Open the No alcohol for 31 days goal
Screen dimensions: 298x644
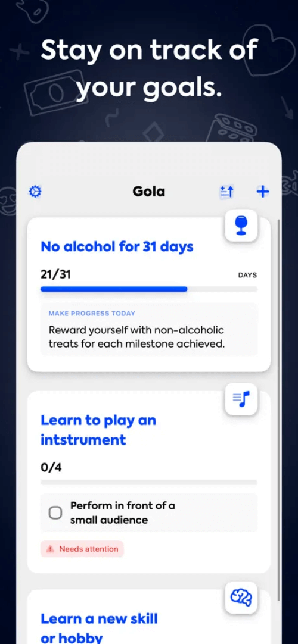click(x=117, y=247)
